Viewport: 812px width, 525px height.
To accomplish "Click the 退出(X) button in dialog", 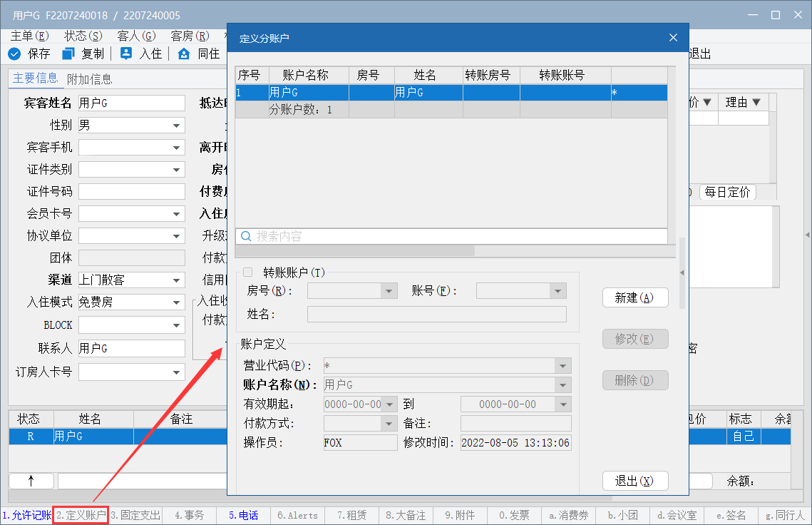I will pos(634,481).
